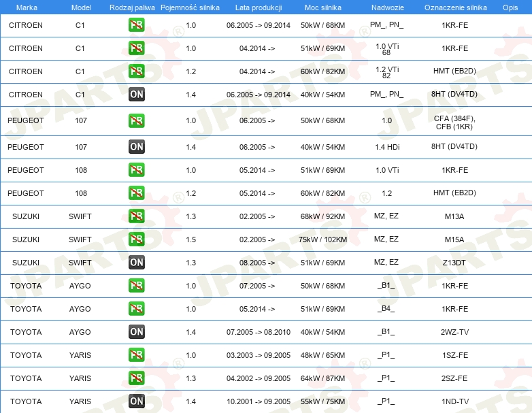Select engine code M15A
The height and width of the screenshot is (413, 532).
[x=454, y=239]
